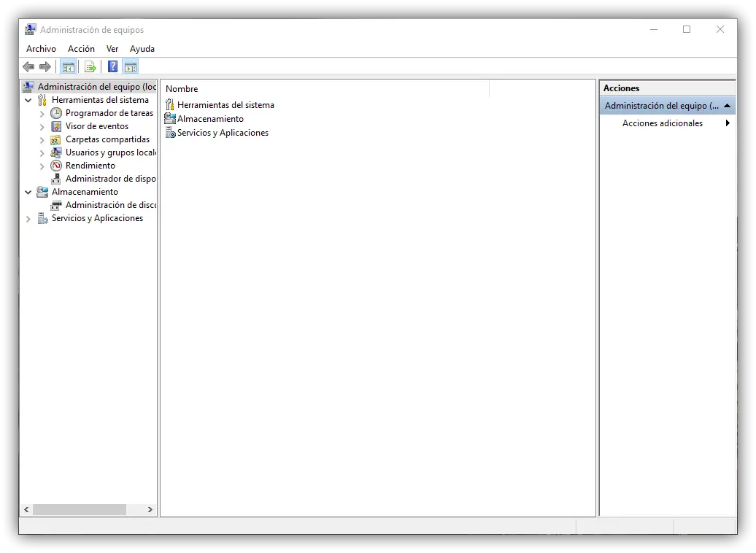Screen dimensions: 756x553
Task: Open the Archivo menu
Action: pos(41,49)
